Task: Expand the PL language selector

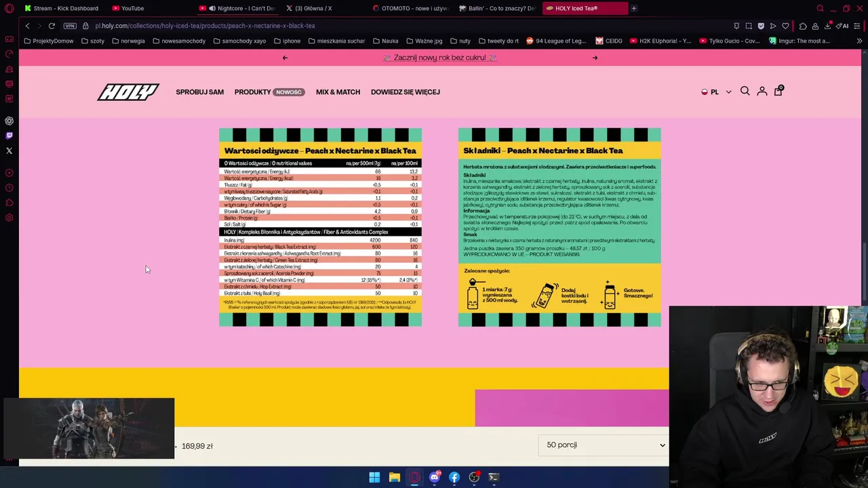Action: tap(716, 92)
